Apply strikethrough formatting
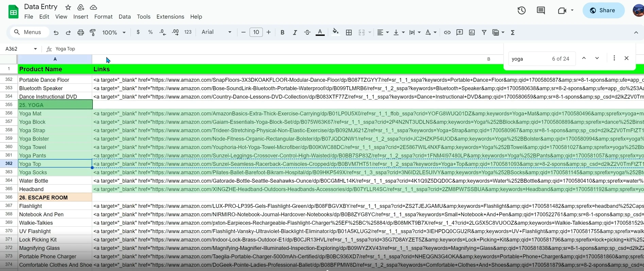 pos(307,32)
